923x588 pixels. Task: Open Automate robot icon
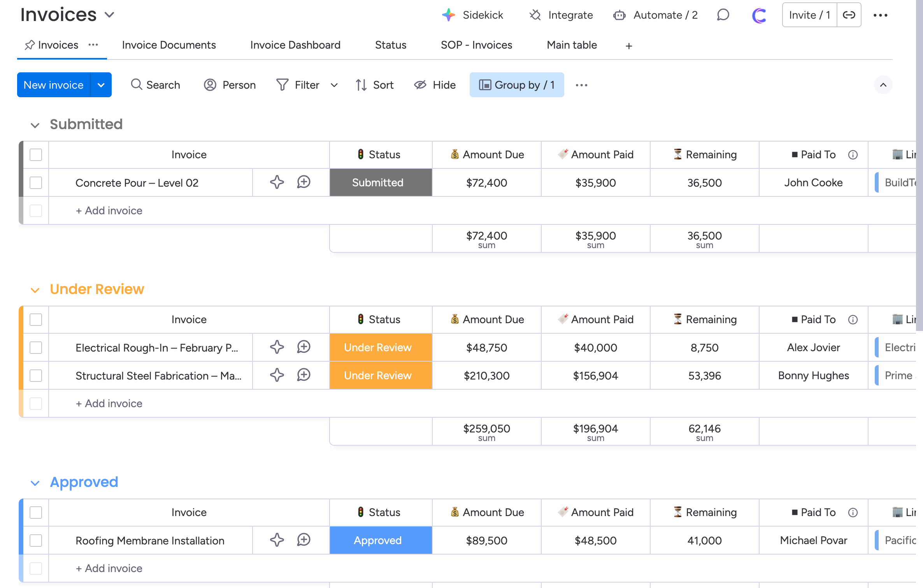tap(619, 15)
